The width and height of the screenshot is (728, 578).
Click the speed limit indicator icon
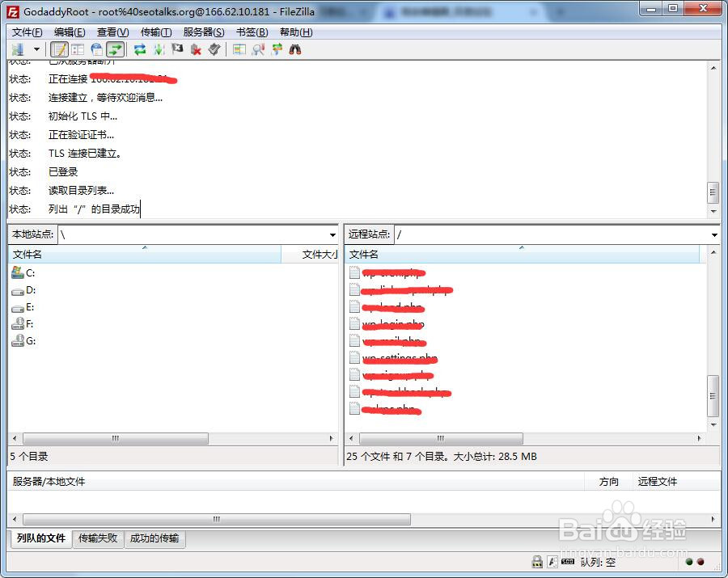click(x=567, y=562)
